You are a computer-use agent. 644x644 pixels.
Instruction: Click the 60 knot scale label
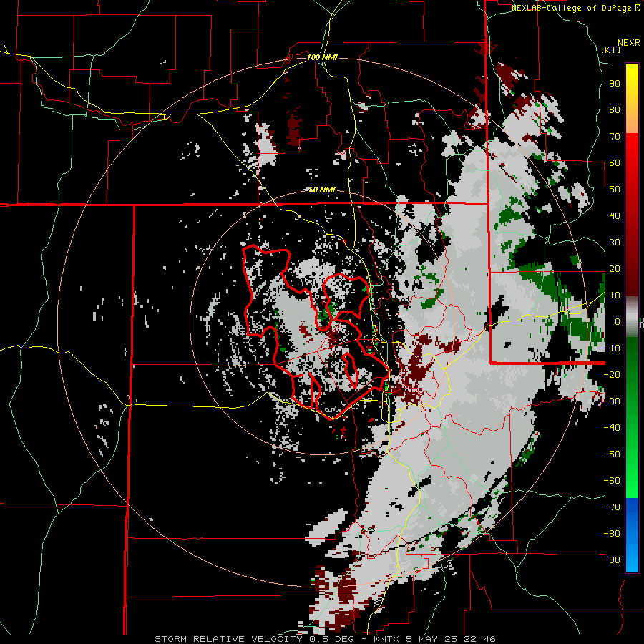[615, 162]
